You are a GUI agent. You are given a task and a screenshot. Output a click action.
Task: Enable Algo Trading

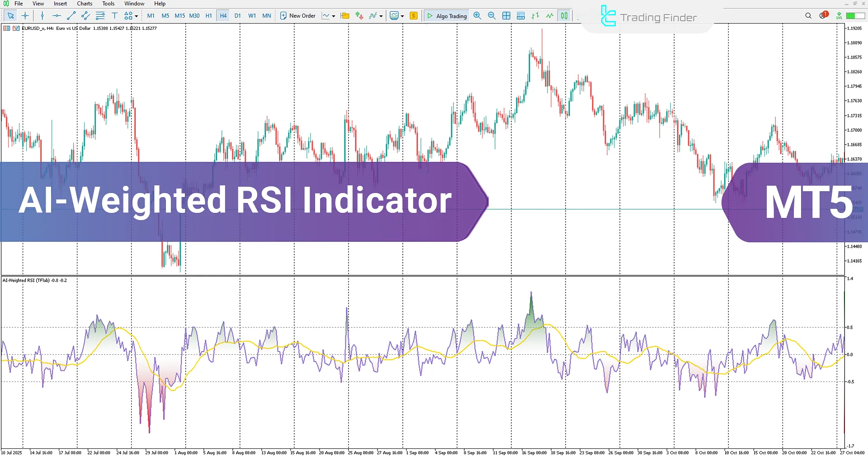point(446,15)
